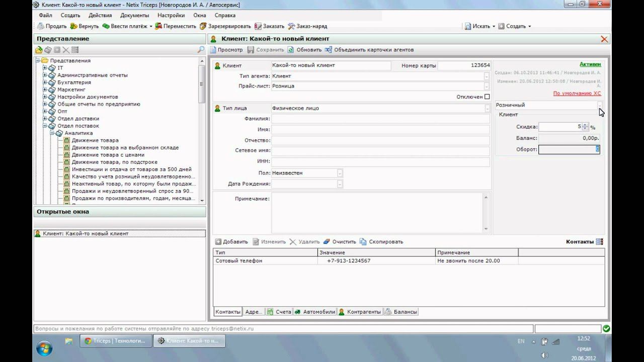Viewport: 644px width, 362px height.
Task: Click the Зарезервировать (reserve) toolbar icon
Action: coord(203,26)
